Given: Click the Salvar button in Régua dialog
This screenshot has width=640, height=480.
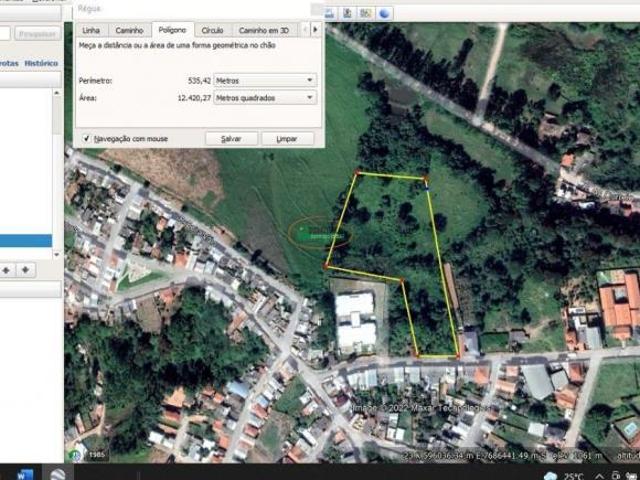Looking at the screenshot, I should tap(231, 139).
